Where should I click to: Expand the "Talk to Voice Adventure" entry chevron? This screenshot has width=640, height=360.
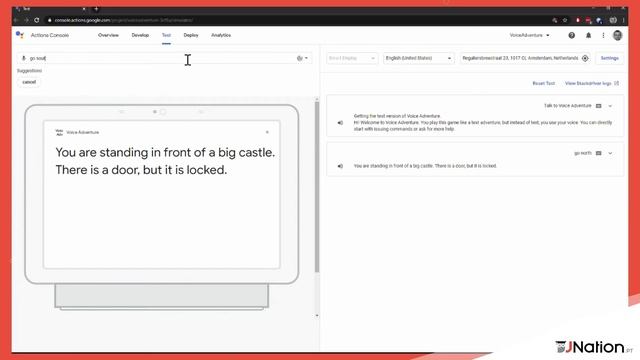610,106
